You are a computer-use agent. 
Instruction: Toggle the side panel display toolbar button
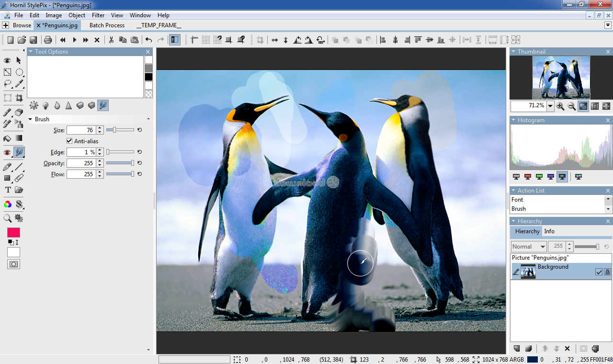click(x=175, y=40)
